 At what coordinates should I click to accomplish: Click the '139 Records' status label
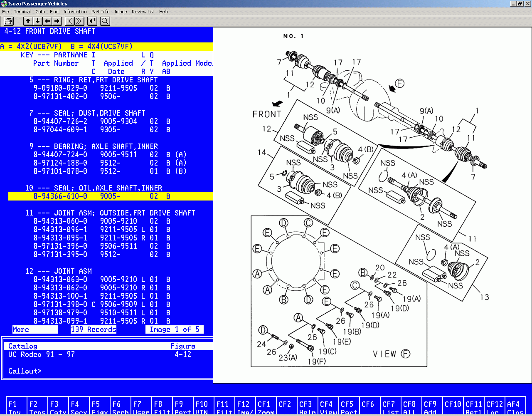click(x=94, y=329)
